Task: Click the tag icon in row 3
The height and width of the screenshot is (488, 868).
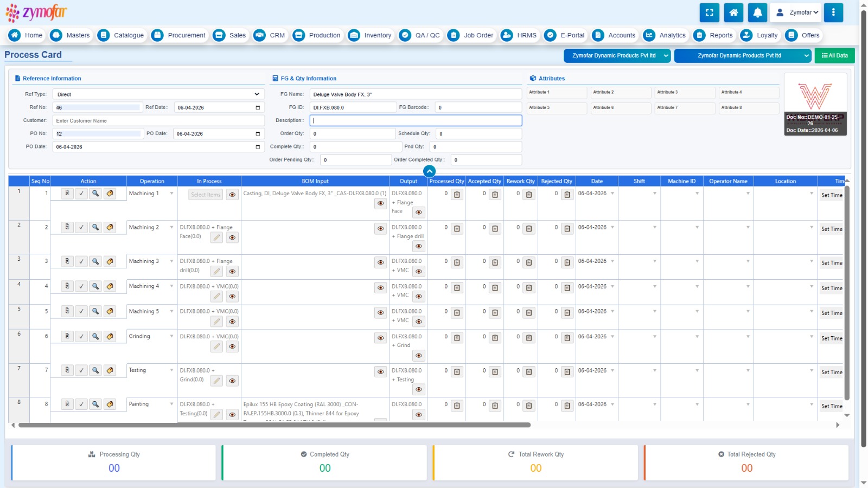Action: click(110, 261)
